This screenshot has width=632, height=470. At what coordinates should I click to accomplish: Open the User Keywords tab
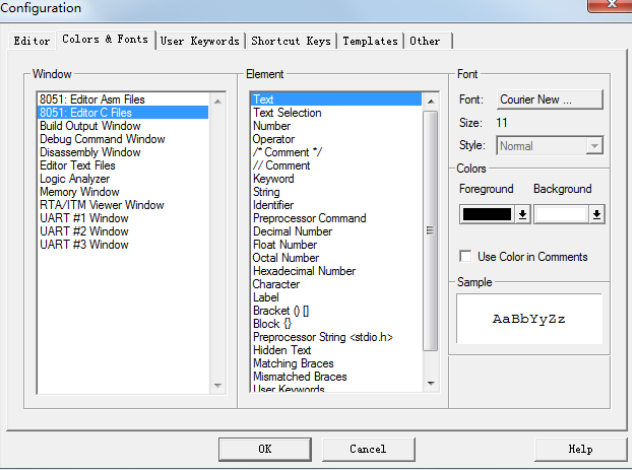coord(200,41)
